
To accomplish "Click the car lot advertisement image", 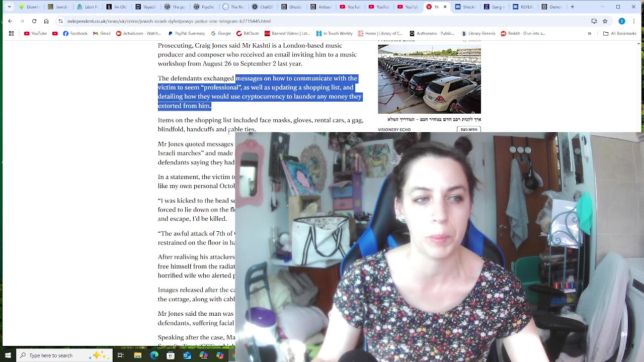I will pyautogui.click(x=429, y=79).
